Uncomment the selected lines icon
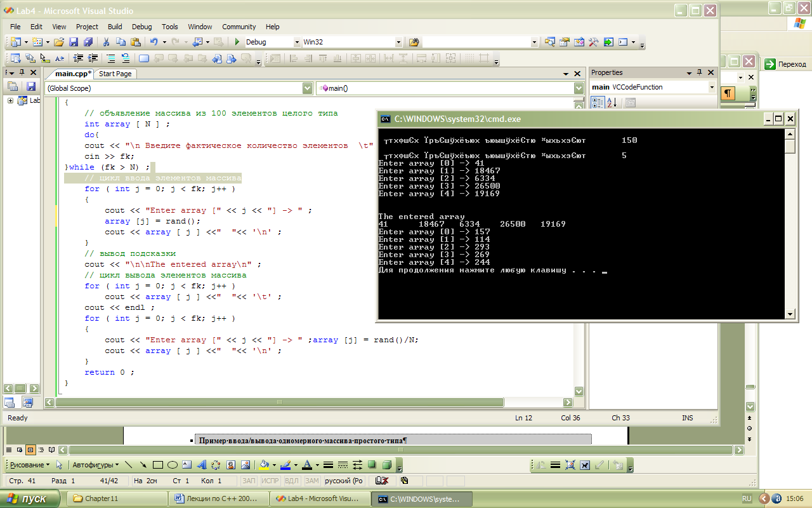 [x=126, y=58]
